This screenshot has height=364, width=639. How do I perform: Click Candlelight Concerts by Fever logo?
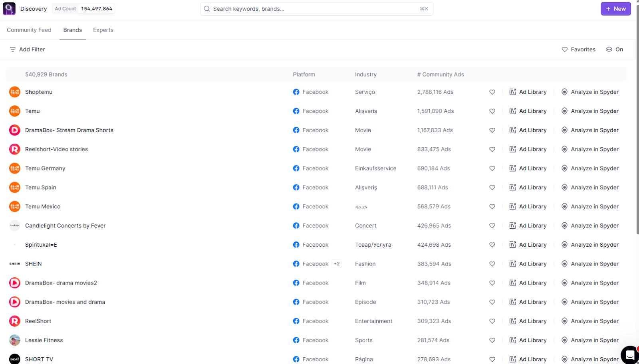tap(15, 226)
